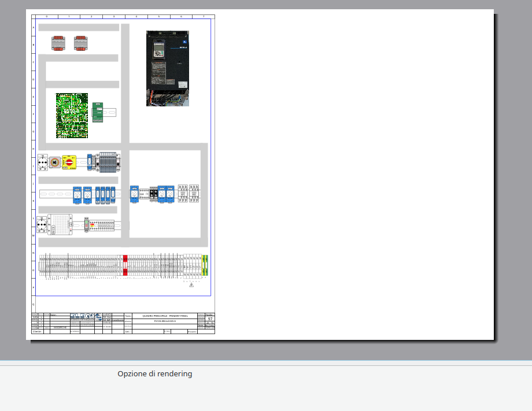The width and height of the screenshot is (532, 411).
Task: Click the round buzzer speaker component
Action: coord(54,163)
